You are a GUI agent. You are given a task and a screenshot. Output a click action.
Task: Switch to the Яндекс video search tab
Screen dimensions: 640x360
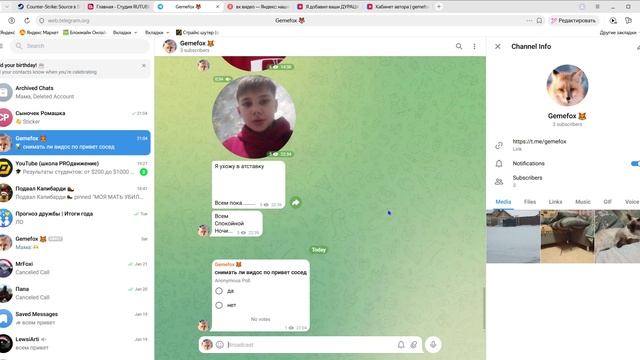(x=258, y=7)
